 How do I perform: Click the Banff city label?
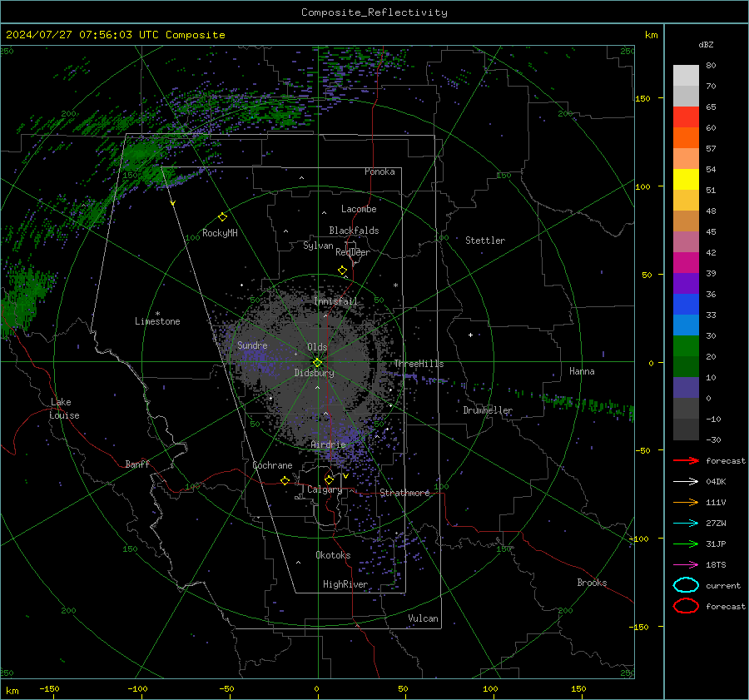(x=137, y=464)
